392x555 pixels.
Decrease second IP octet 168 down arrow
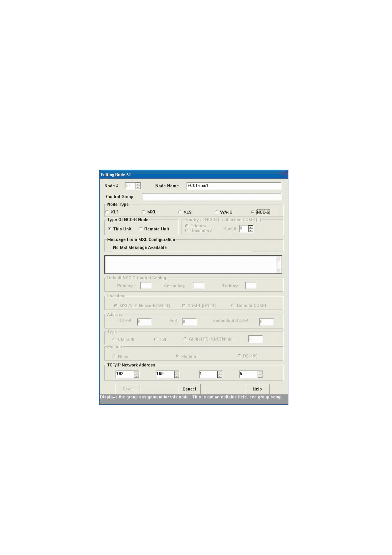coord(177,376)
